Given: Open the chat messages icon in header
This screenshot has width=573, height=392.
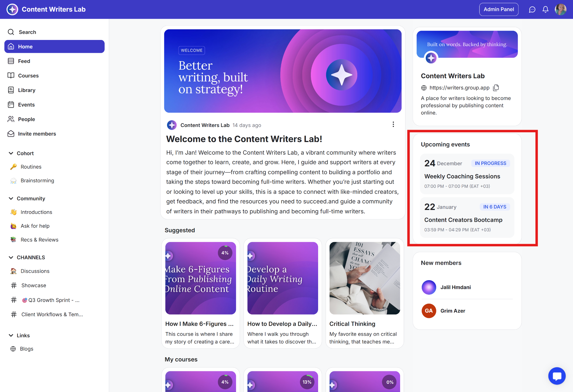Looking at the screenshot, I should [532, 10].
